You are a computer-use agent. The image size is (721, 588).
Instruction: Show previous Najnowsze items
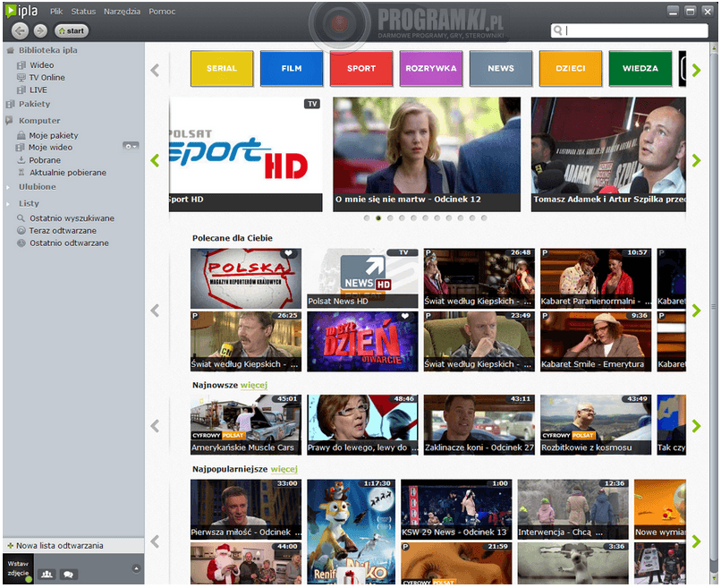coord(155,426)
